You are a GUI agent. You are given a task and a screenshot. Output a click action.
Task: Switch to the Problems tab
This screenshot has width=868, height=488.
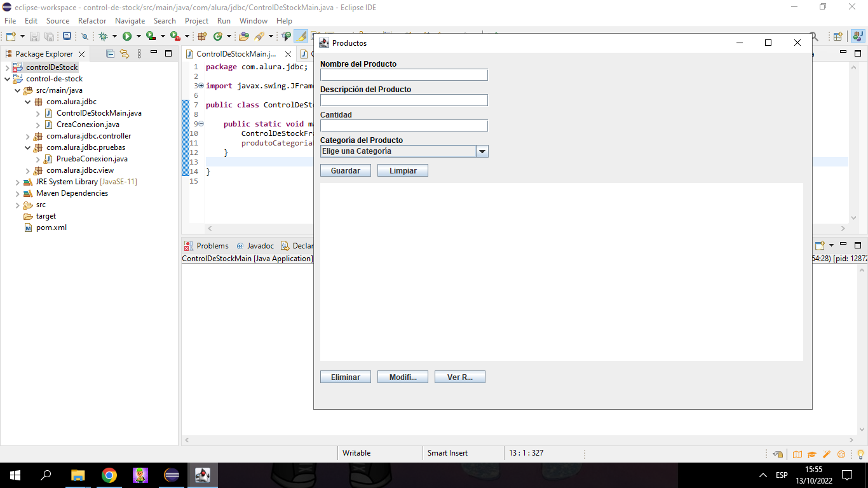click(207, 246)
